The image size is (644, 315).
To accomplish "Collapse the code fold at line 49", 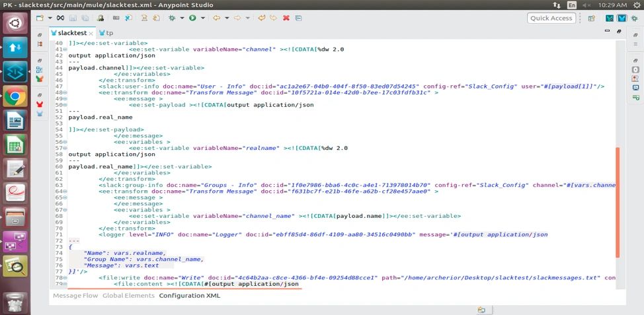I will coord(65,99).
